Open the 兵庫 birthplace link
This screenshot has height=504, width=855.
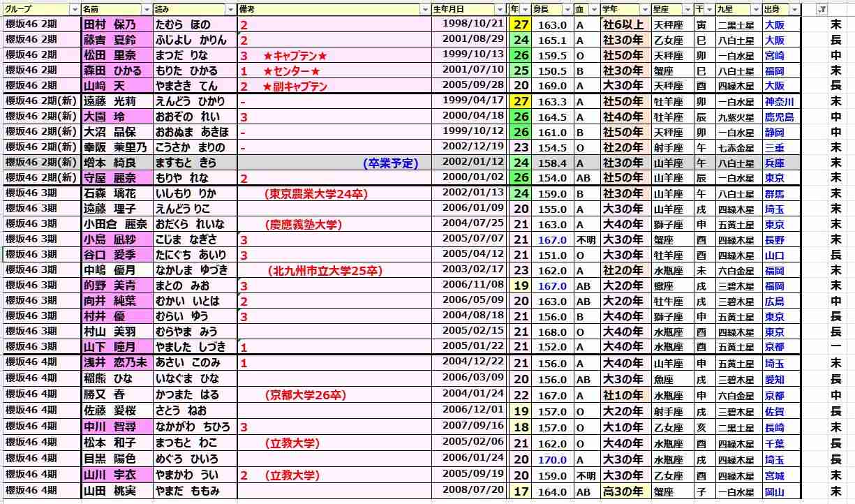[x=774, y=163]
